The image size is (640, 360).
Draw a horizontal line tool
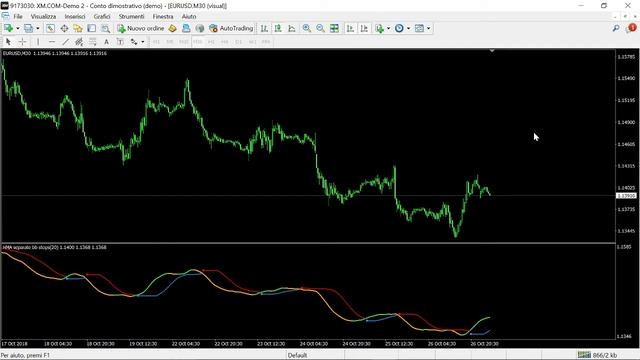point(51,42)
